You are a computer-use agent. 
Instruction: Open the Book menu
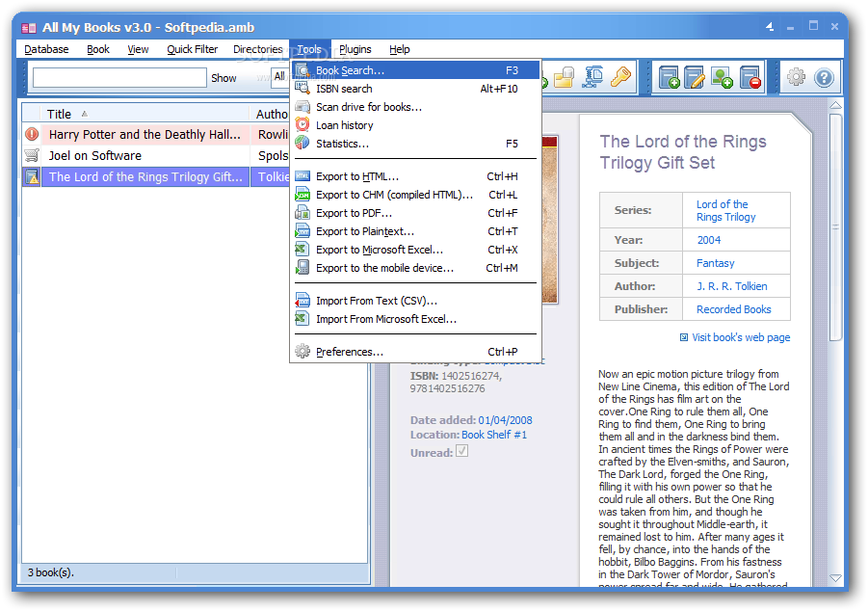point(98,49)
